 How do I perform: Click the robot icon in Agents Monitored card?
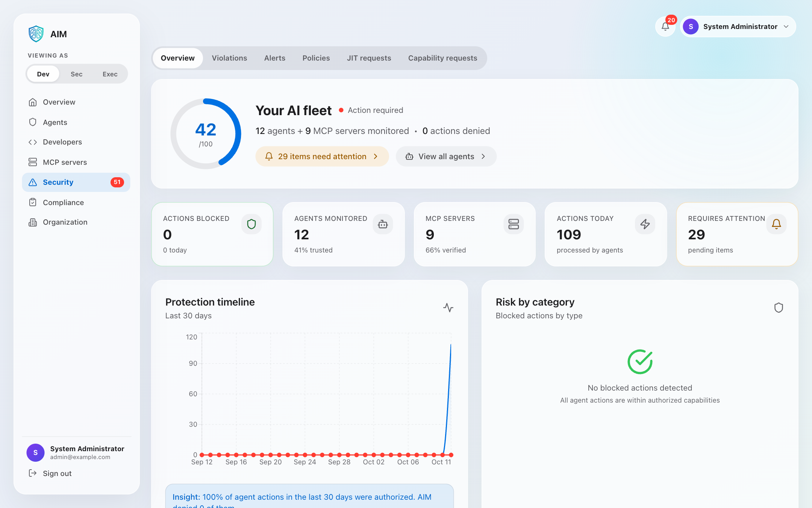point(383,224)
